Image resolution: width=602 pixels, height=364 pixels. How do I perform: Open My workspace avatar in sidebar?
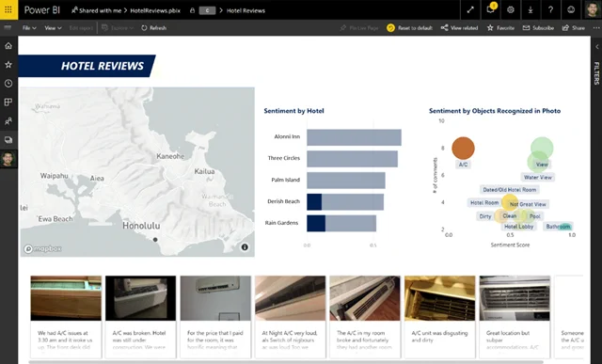click(8, 159)
